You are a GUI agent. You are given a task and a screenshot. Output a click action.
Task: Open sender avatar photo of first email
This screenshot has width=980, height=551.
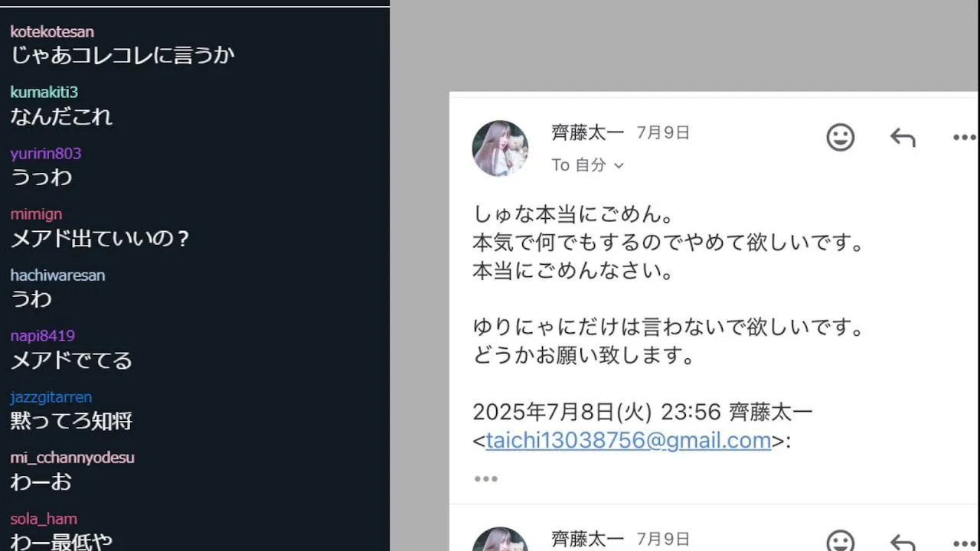[x=500, y=148]
